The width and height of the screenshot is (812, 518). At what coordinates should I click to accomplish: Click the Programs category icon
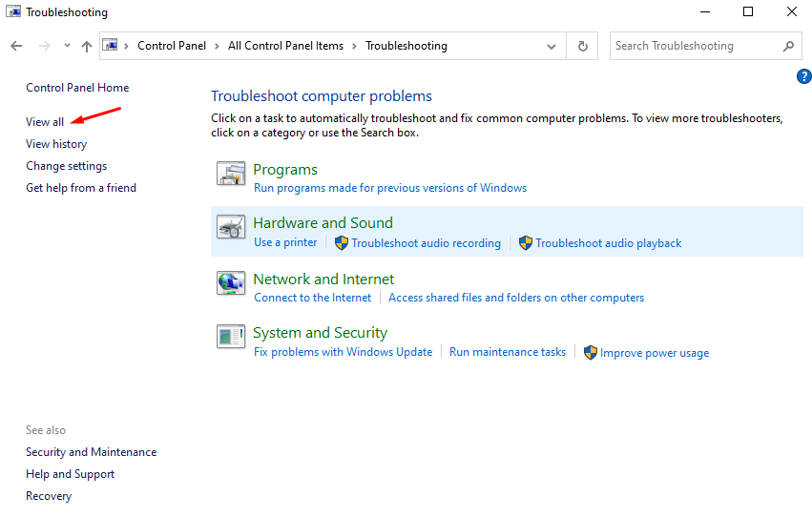231,174
